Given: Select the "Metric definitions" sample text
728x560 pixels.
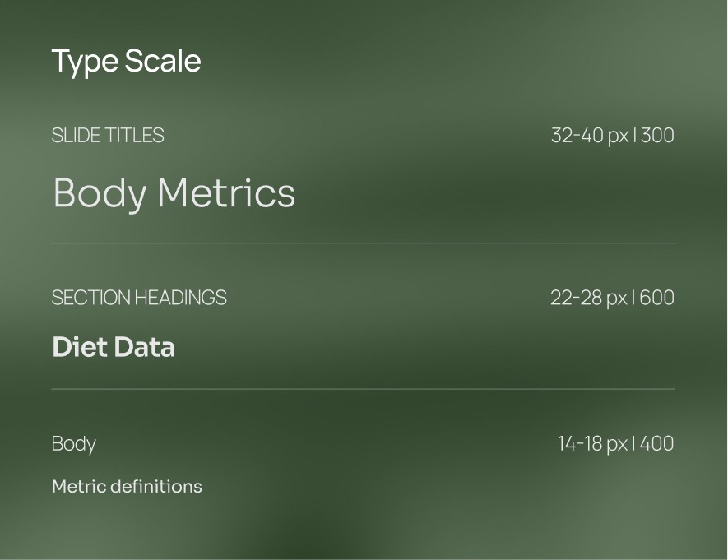Looking at the screenshot, I should [x=128, y=487].
